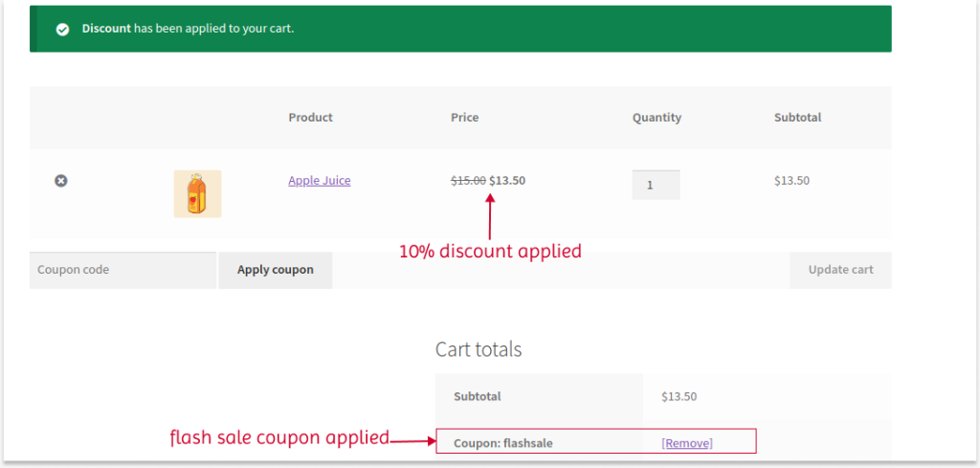This screenshot has width=980, height=468.
Task: Click the Update cart button
Action: tap(840, 270)
